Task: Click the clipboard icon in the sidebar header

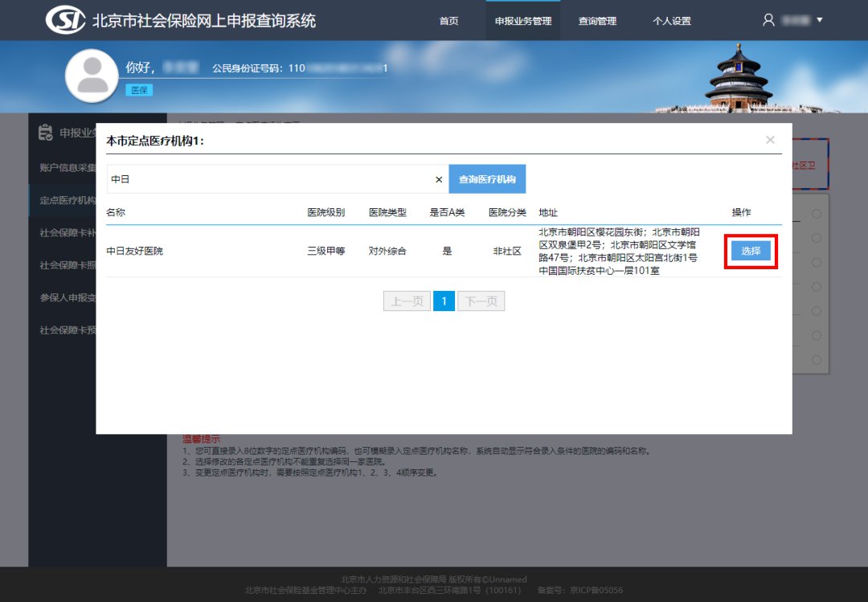Action: [45, 133]
